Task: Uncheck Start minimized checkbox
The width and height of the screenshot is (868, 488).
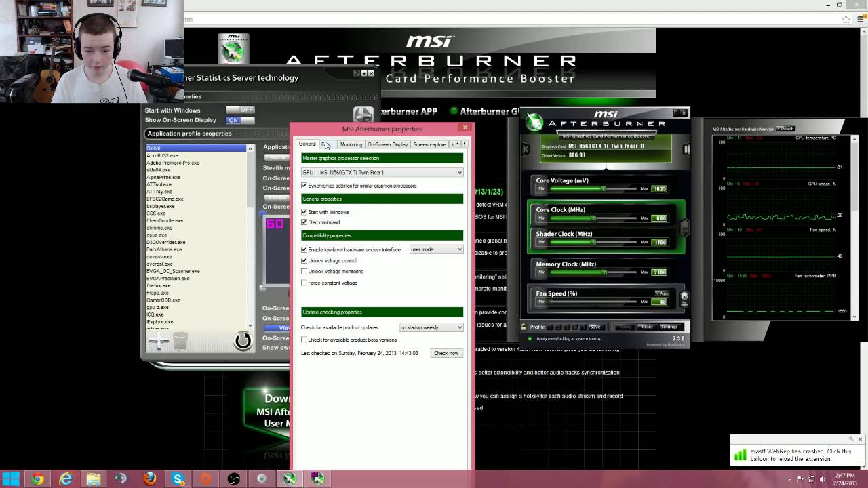Action: [304, 222]
